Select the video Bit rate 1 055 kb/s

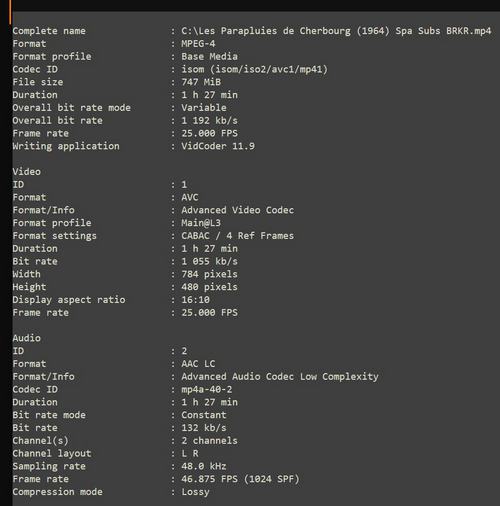point(209,261)
